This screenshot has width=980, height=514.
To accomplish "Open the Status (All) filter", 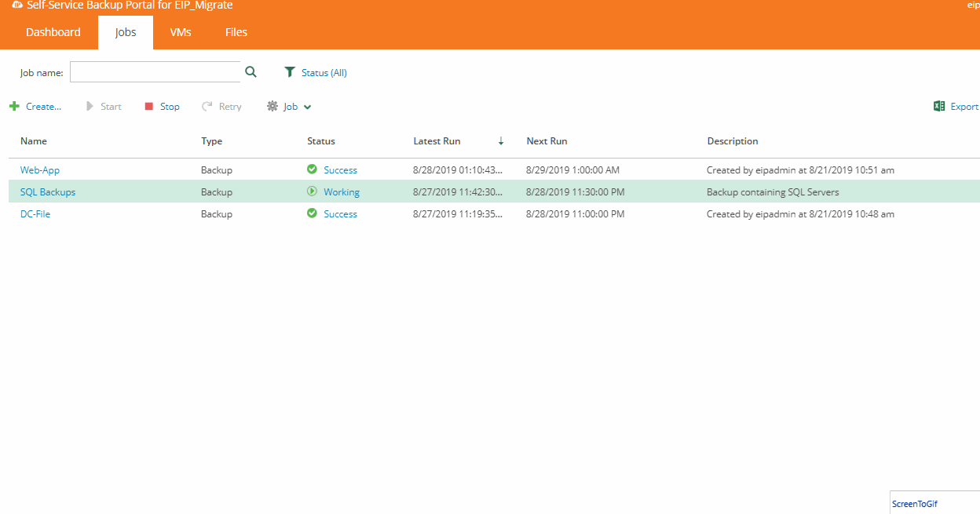I will [324, 73].
